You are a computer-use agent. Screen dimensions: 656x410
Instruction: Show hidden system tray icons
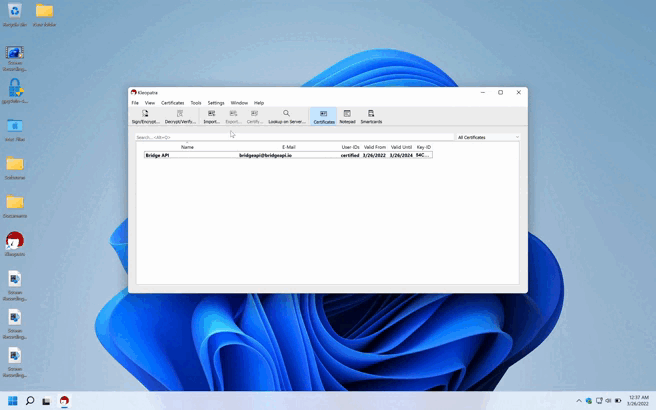(x=579, y=401)
